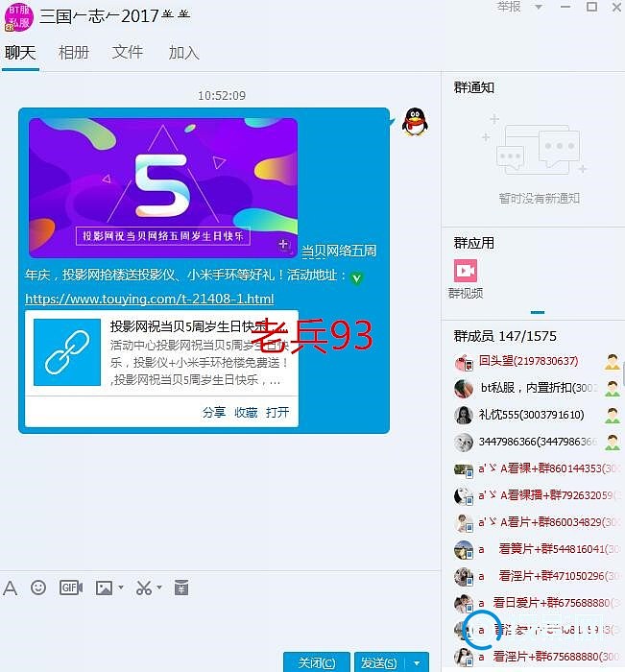The height and width of the screenshot is (672, 625).
Task: Open the font formatting tool
Action: [x=11, y=588]
